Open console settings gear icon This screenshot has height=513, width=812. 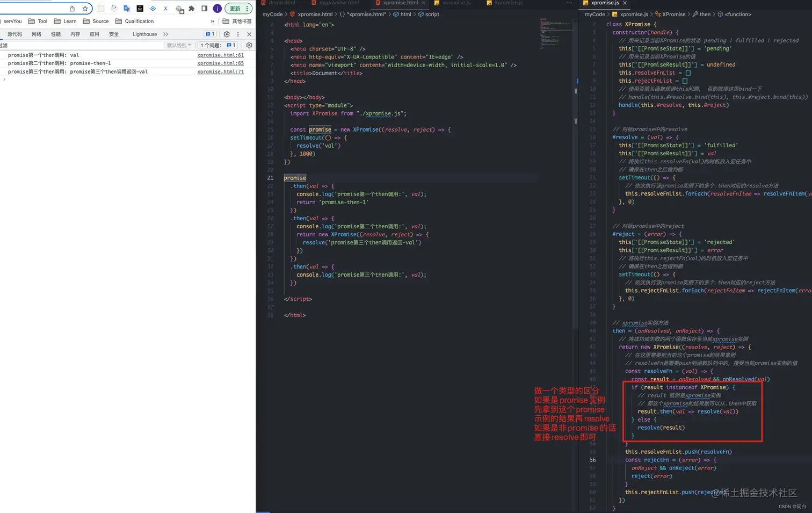[x=249, y=45]
